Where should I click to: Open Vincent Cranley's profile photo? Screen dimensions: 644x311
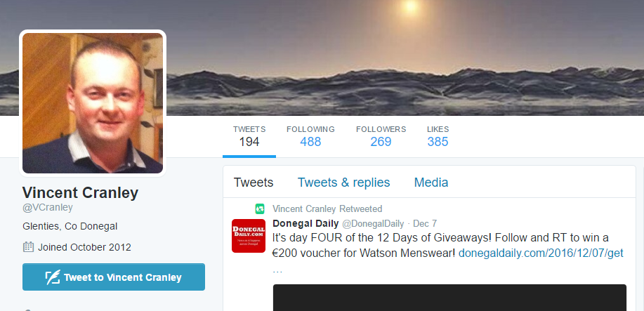point(93,103)
